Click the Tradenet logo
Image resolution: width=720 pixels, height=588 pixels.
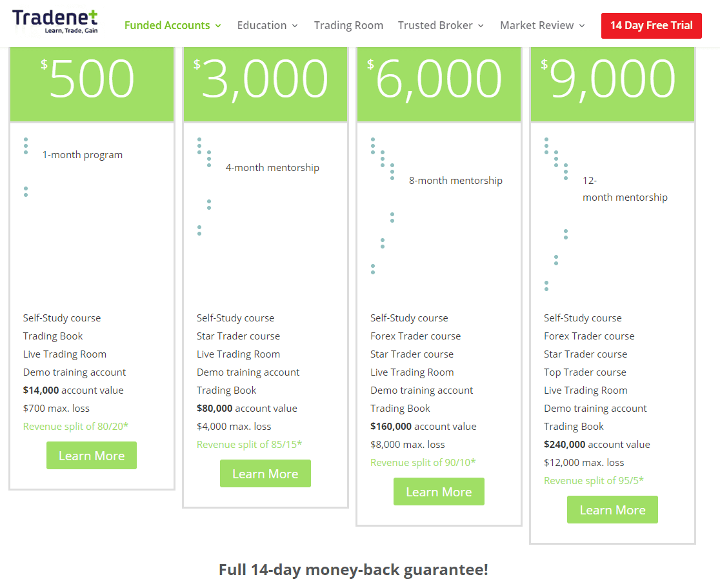click(x=54, y=21)
